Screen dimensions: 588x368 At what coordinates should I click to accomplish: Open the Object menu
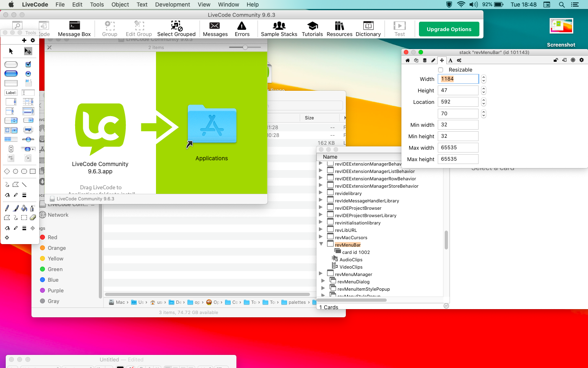(120, 4)
